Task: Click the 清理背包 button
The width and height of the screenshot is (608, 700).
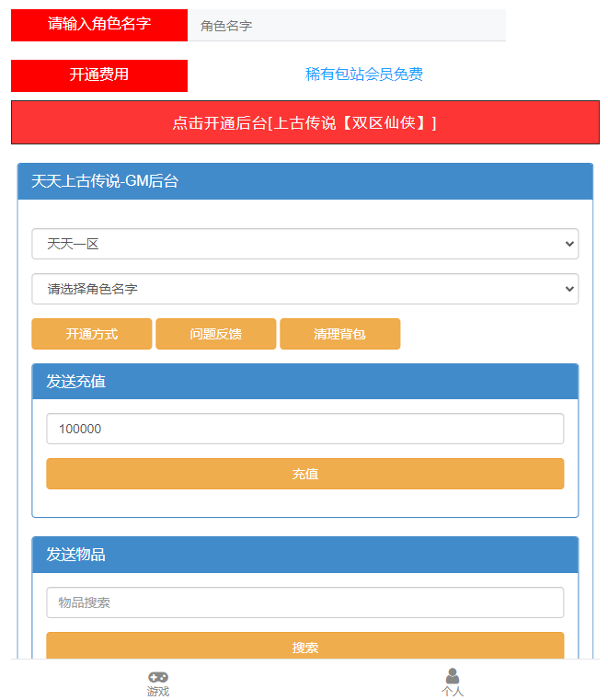Action: point(340,334)
